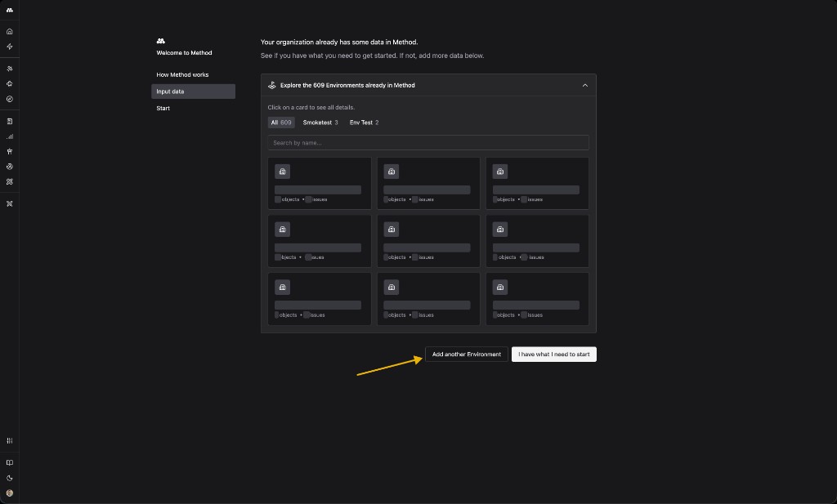This screenshot has width=837, height=504.
Task: Open the bottom-right environment card
Action: (x=537, y=299)
